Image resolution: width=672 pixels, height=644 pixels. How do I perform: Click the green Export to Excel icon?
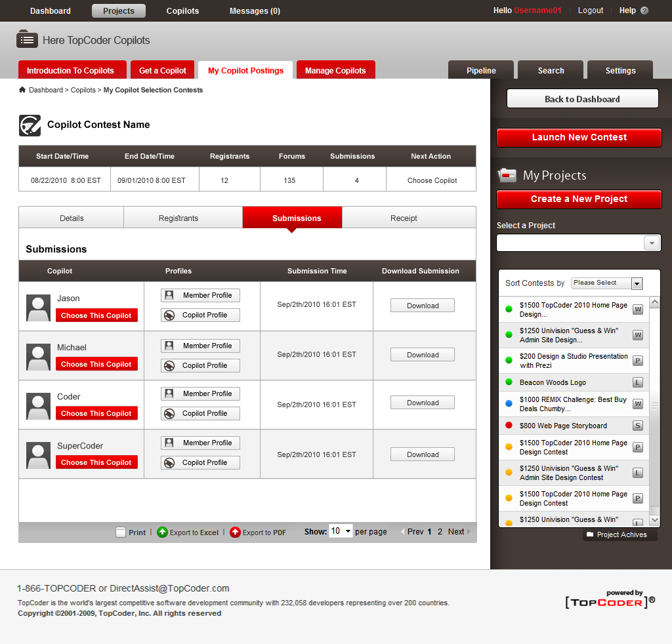pyautogui.click(x=162, y=533)
